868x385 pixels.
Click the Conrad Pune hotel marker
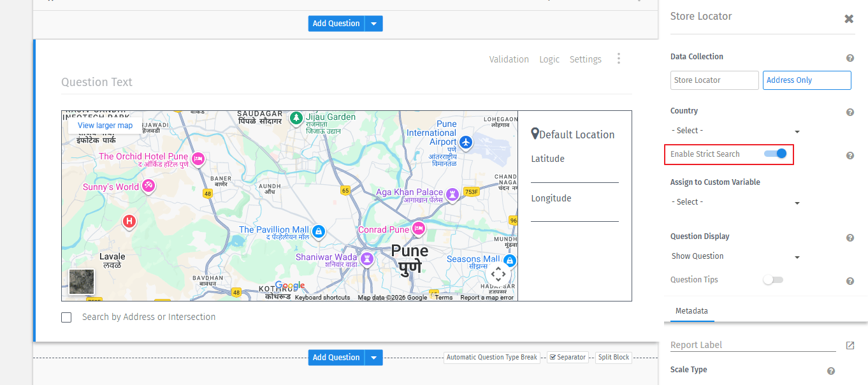[419, 228]
